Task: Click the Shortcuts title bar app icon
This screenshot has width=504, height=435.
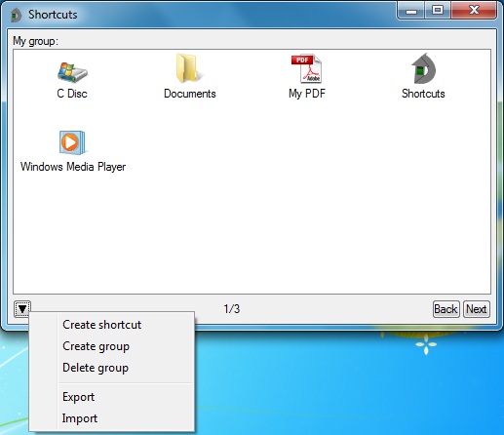Action: pyautogui.click(x=16, y=15)
